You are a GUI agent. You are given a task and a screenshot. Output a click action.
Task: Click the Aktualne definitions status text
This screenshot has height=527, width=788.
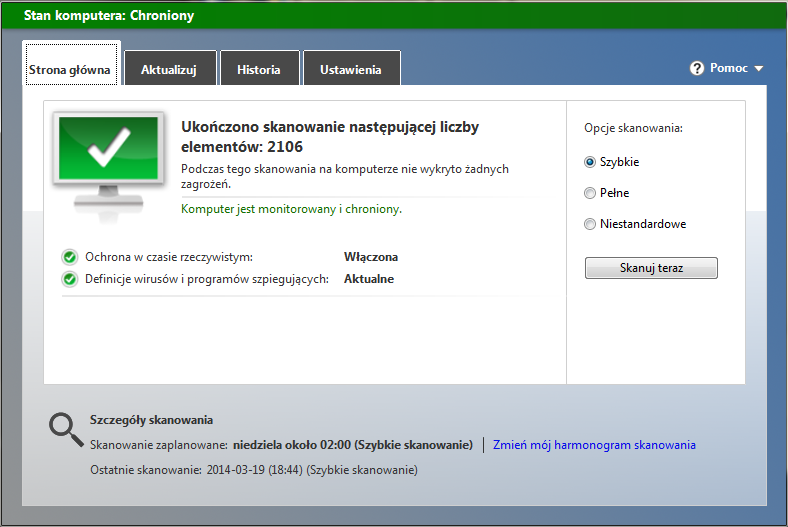[369, 279]
